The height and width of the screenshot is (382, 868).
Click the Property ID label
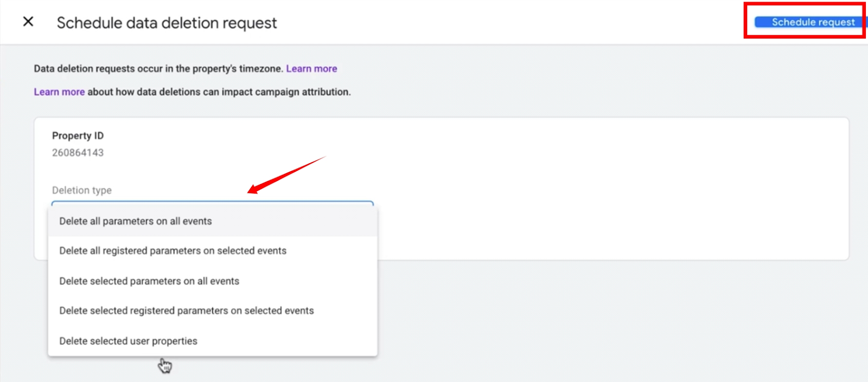click(78, 136)
